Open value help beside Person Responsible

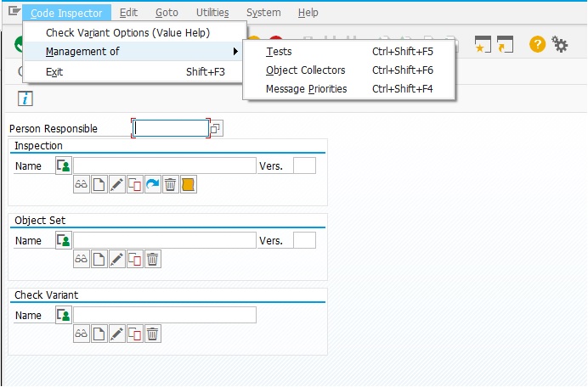217,128
